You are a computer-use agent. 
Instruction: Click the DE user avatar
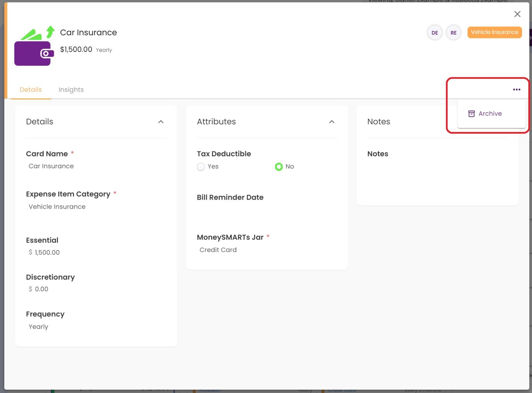click(434, 33)
